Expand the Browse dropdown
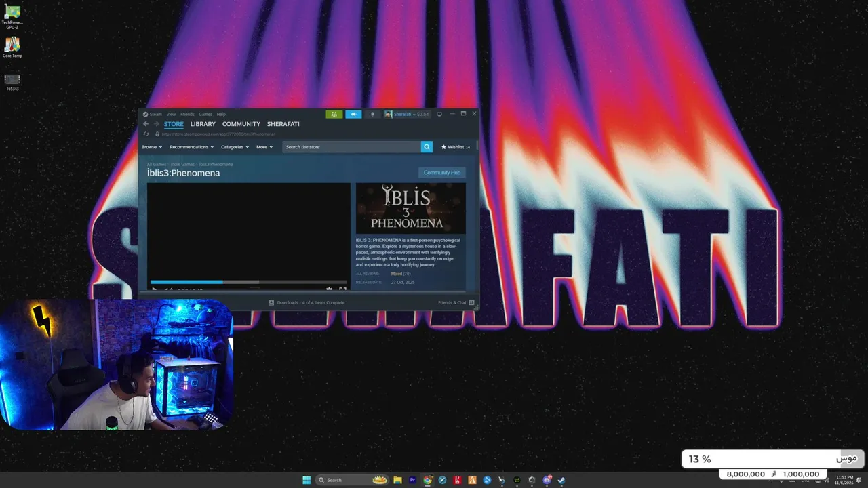 152,147
